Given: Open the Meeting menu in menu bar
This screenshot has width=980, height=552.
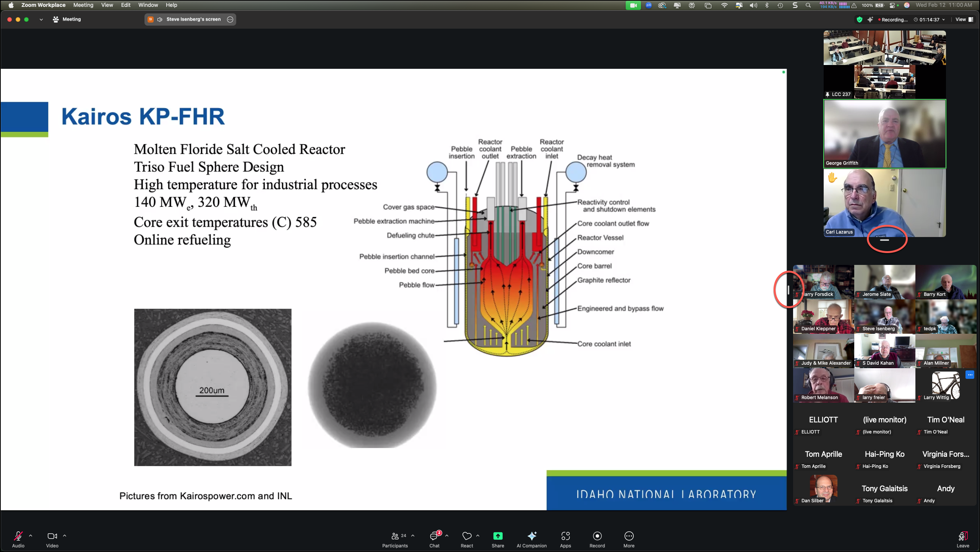Looking at the screenshot, I should (83, 5).
